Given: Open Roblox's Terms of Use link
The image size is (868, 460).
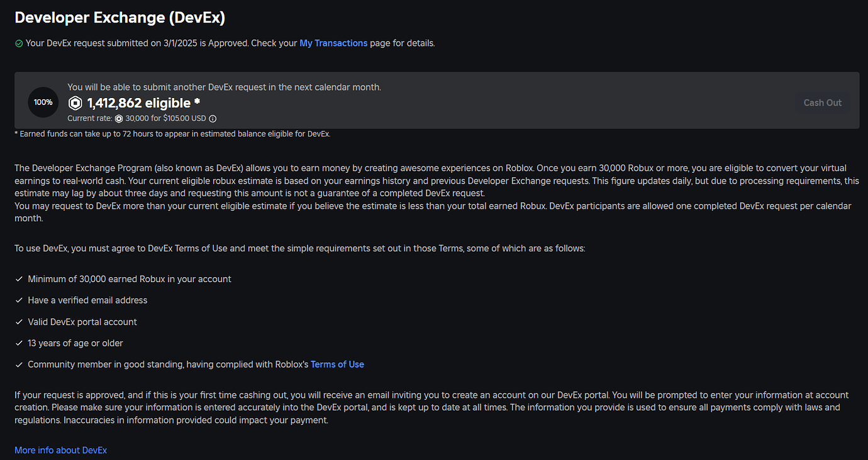Looking at the screenshot, I should coord(337,364).
